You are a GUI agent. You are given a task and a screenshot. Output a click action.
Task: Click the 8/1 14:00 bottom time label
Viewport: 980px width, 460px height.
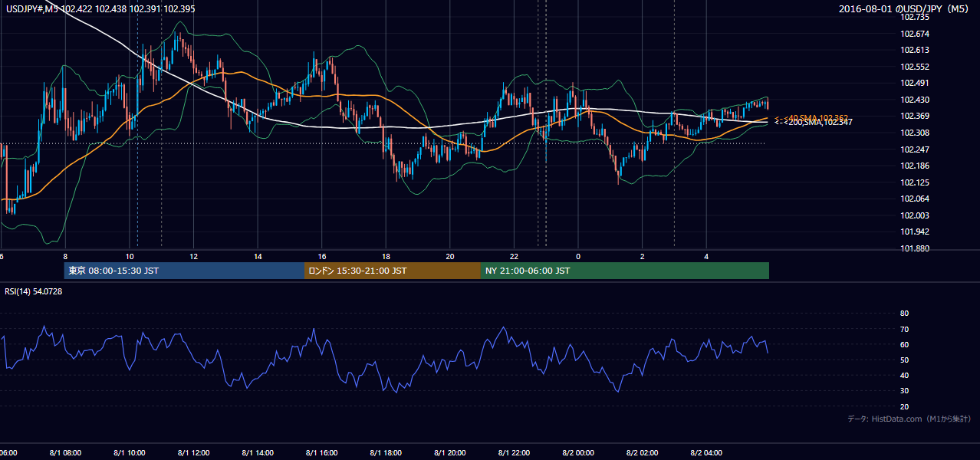pyautogui.click(x=258, y=453)
